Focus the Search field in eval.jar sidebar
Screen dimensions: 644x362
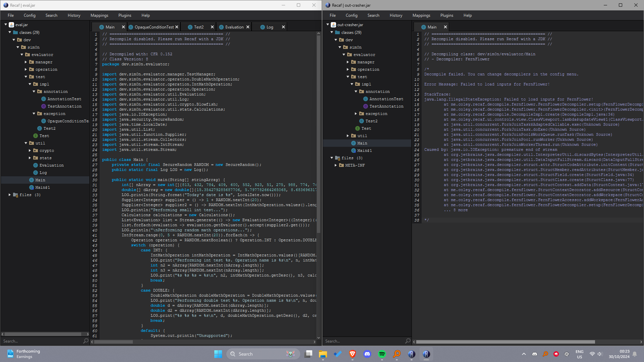42,341
